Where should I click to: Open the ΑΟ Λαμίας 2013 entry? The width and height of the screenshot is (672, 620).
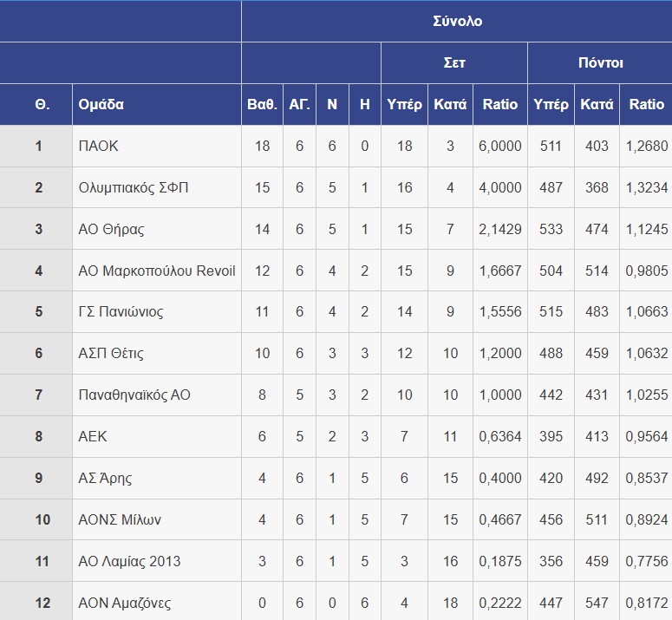tap(129, 561)
